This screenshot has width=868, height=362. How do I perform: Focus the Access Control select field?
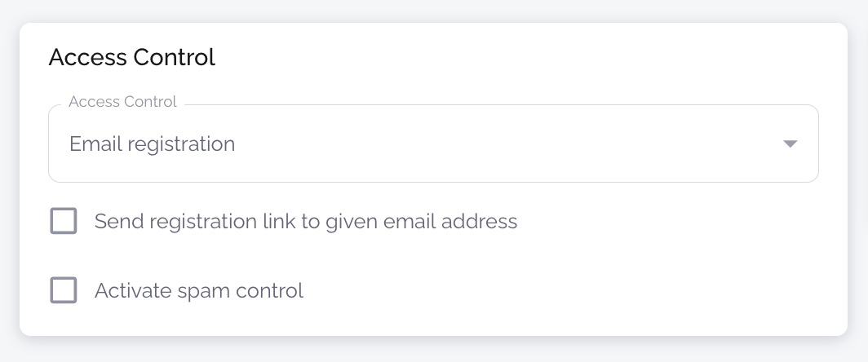pyautogui.click(x=367, y=144)
